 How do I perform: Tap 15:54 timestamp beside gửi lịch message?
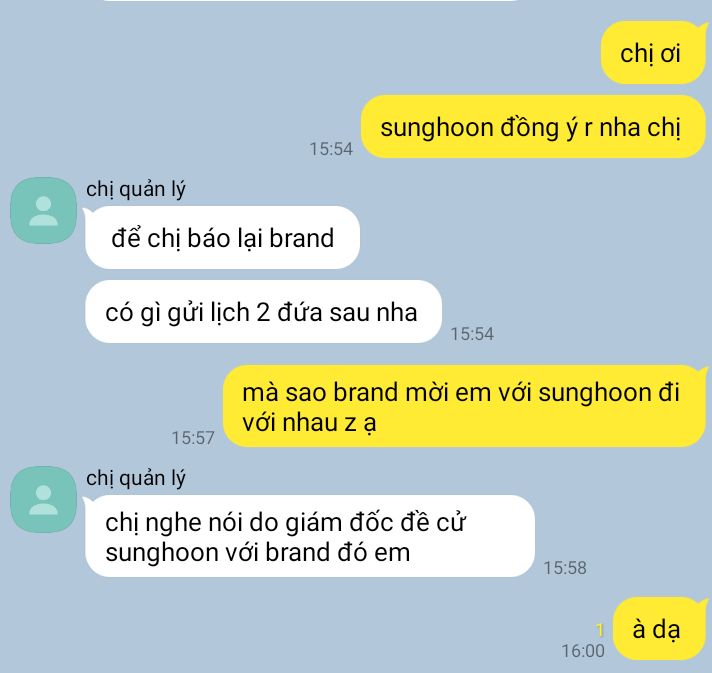(x=472, y=334)
